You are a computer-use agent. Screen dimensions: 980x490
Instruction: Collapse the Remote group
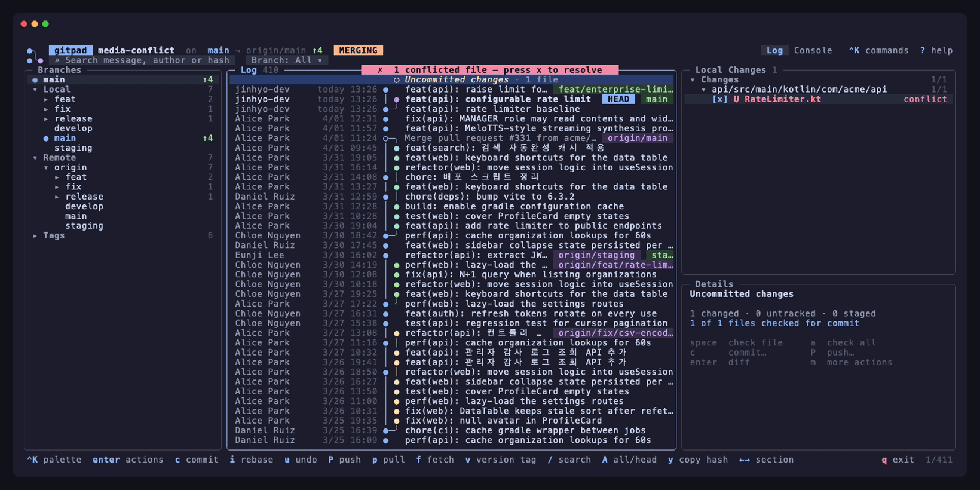pos(35,158)
